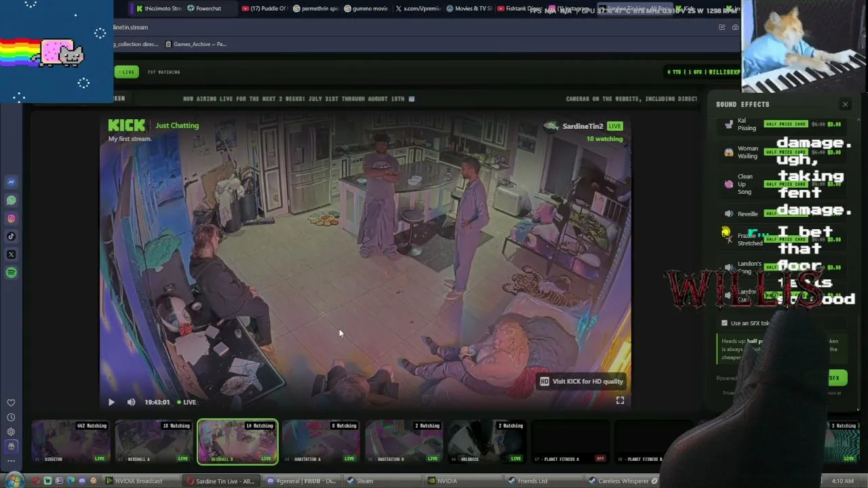The height and width of the screenshot is (488, 868).
Task: Open Instagram in the browser sidebar
Action: tap(11, 218)
